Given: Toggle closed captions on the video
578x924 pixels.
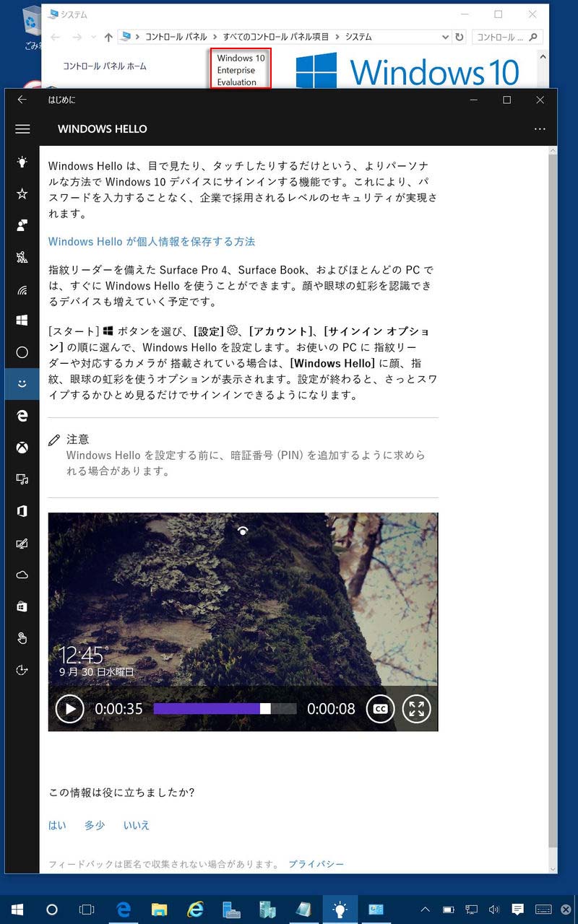Looking at the screenshot, I should click(380, 708).
